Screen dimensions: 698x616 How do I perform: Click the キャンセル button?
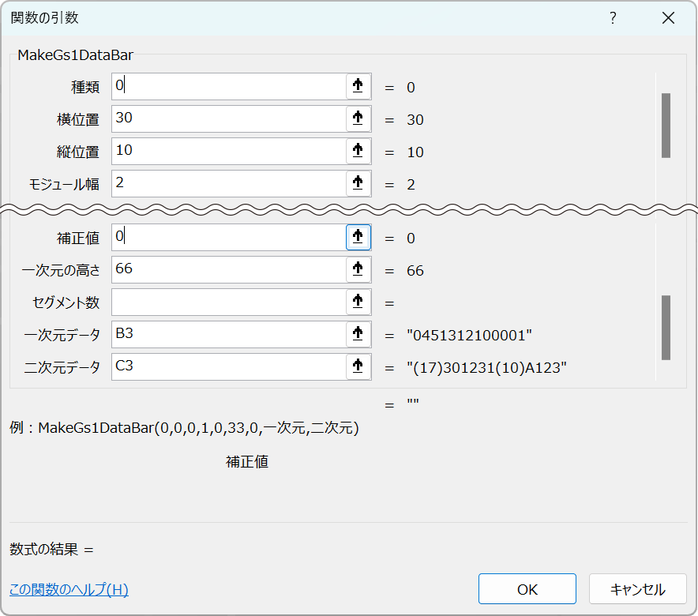tap(638, 589)
